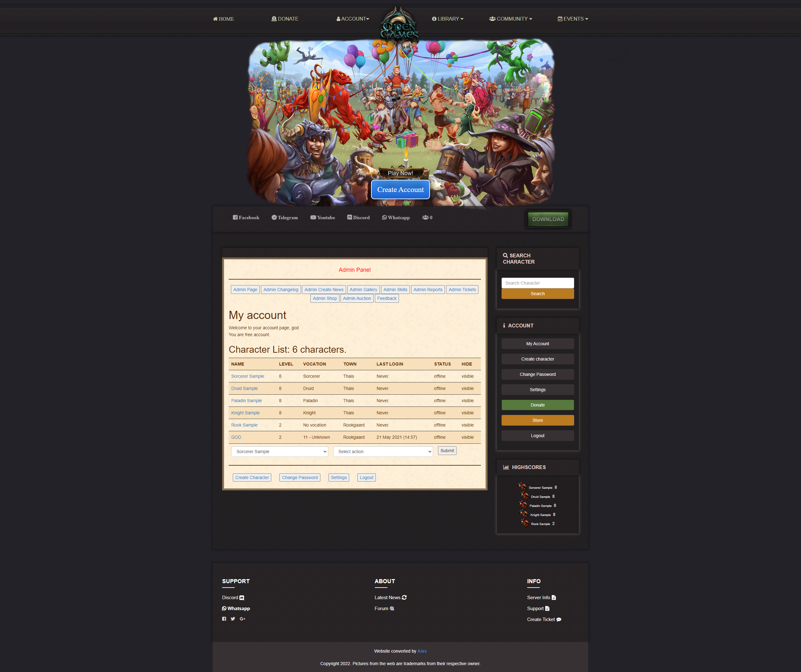Open the Admin Skills tab
Screen dimensions: 801x672
[x=395, y=290]
